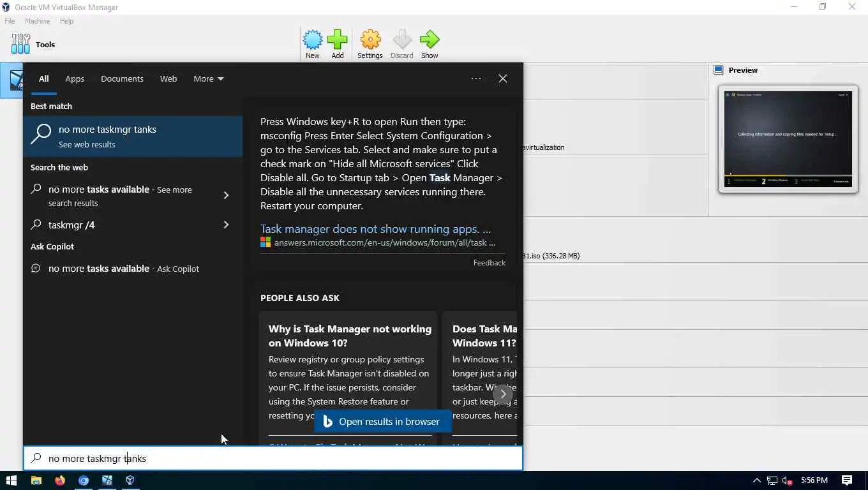Click the Preview section header
This screenshot has width=868, height=490.
(743, 70)
